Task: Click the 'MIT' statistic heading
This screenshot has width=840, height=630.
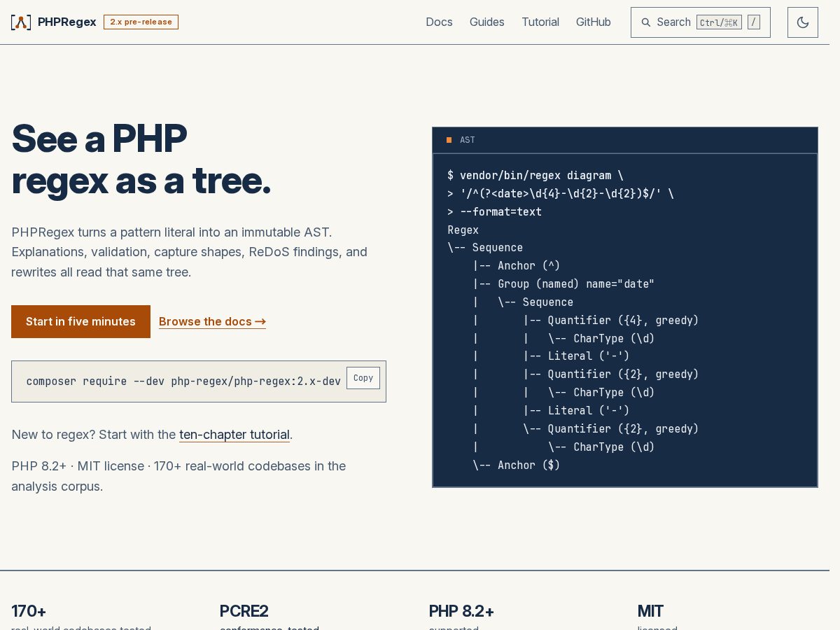Action: point(650,611)
